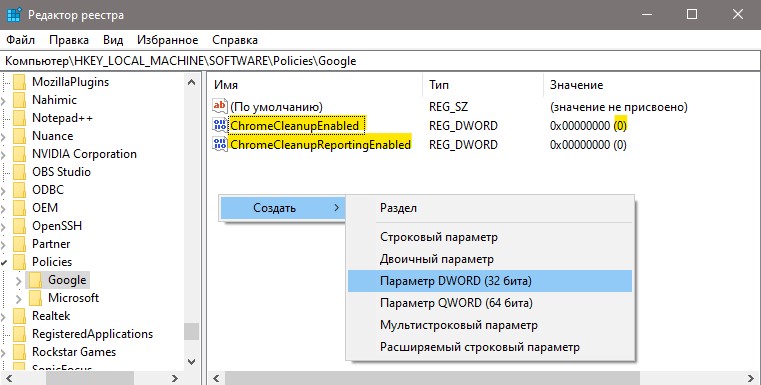Select the RegisteredApplications folder icon

tap(19, 334)
